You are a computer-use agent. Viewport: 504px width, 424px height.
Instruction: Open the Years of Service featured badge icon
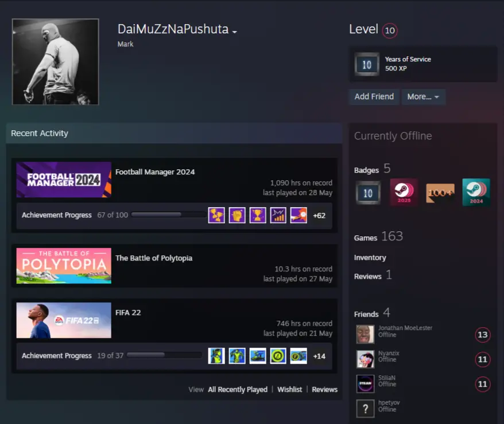point(367,64)
